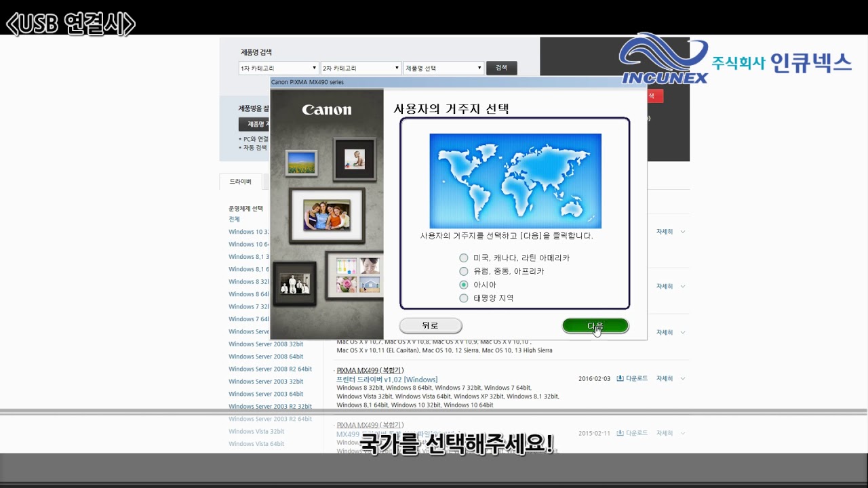The height and width of the screenshot is (488, 868).
Task: Open PIXMA MX499 (복합기) above 프린터 드라이버 v1.02
Action: [x=370, y=371]
